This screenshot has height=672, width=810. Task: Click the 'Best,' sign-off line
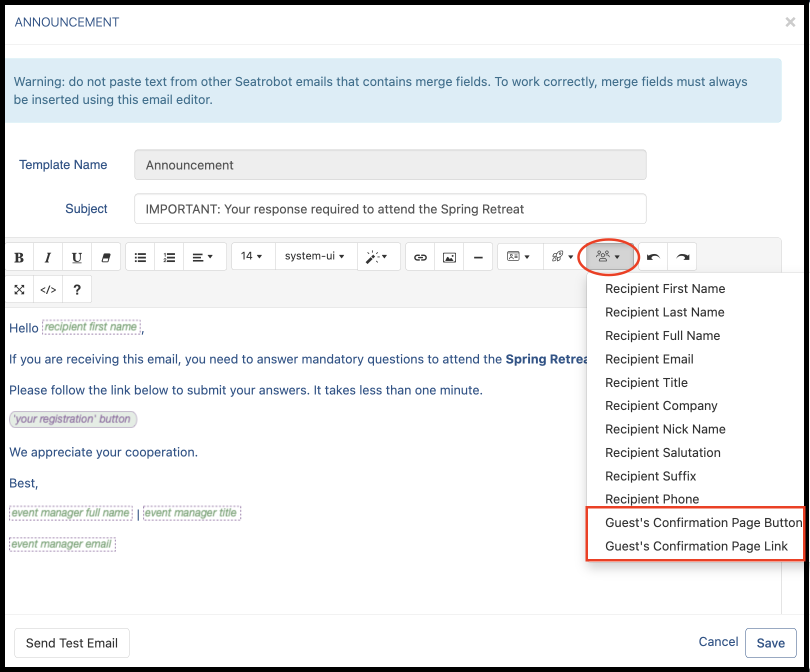(x=23, y=483)
